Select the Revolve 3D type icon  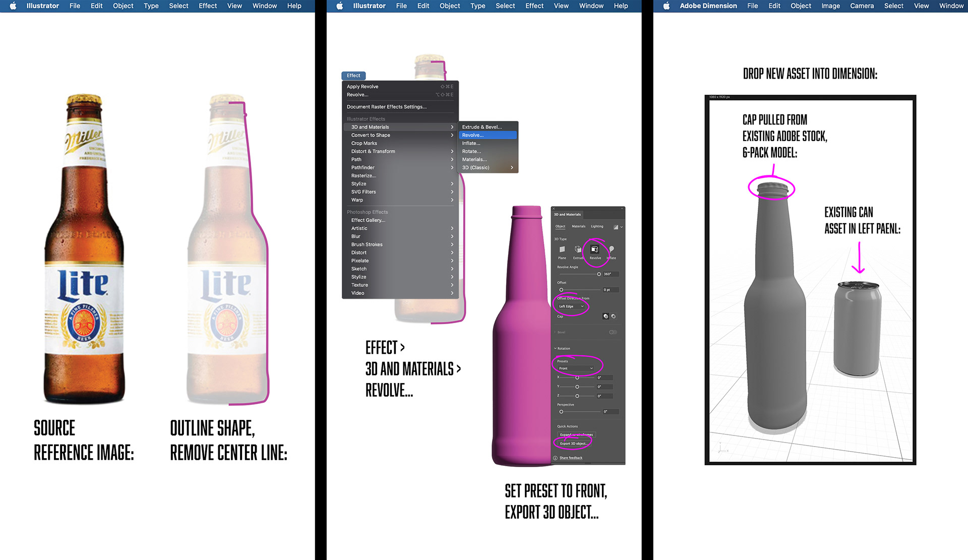[x=594, y=249]
